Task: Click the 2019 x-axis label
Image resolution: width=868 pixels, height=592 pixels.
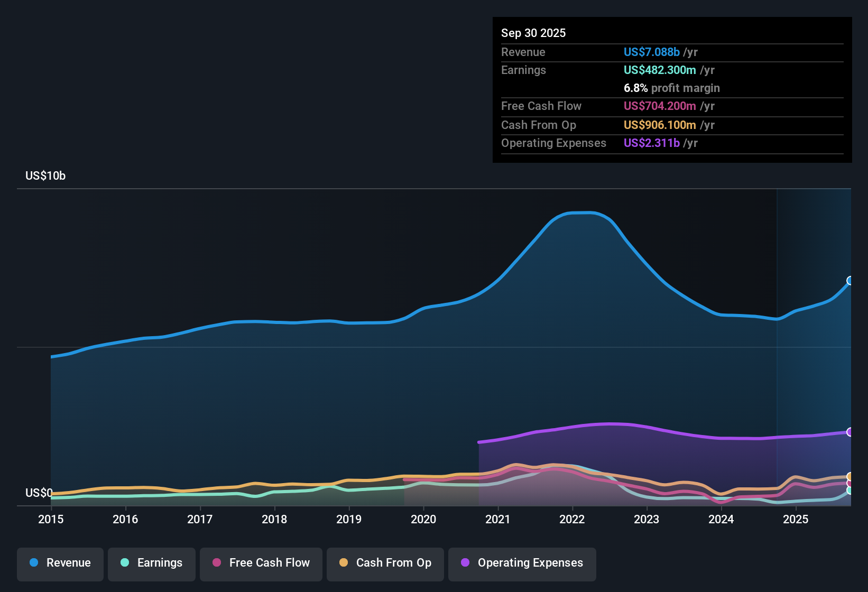Action: pyautogui.click(x=349, y=520)
